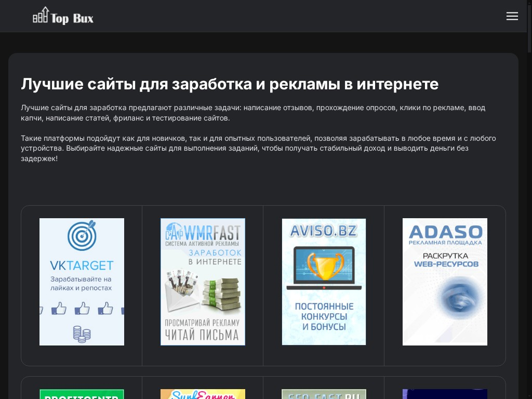Image resolution: width=532 pixels, height=399 pixels.
Task: Click the SurfEarner banner
Action: pyautogui.click(x=203, y=394)
